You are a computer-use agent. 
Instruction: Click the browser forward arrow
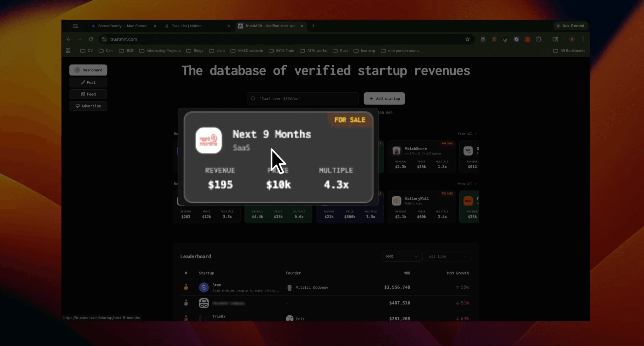(x=80, y=39)
